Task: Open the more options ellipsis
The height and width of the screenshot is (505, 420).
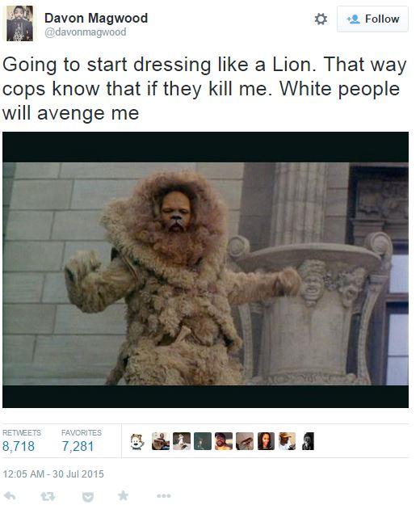Action: 164,496
